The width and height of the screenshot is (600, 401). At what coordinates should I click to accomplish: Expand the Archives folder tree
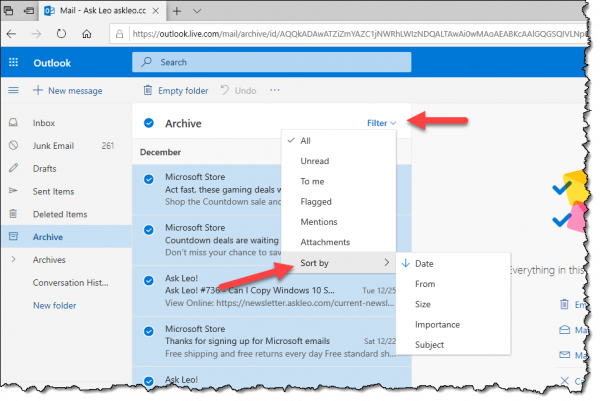(14, 259)
